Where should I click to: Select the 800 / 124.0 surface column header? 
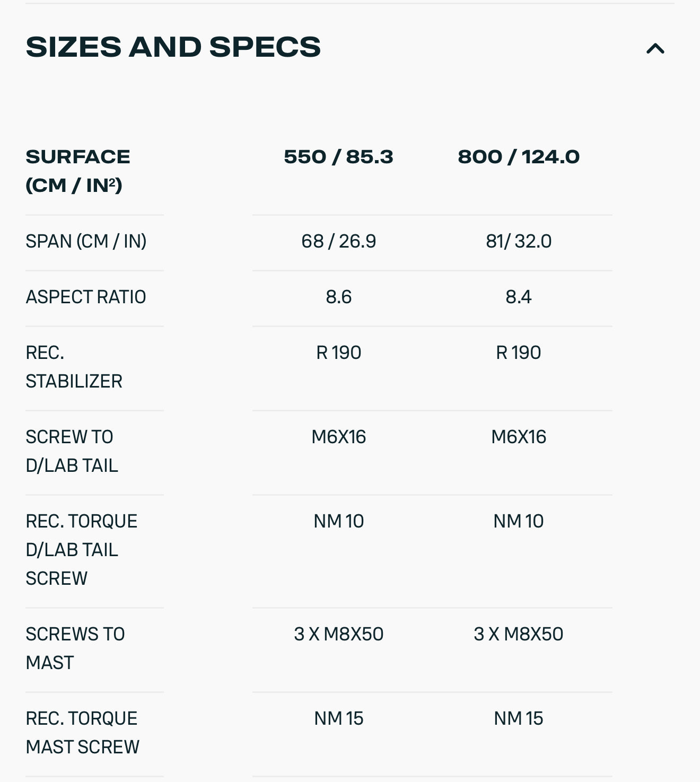(519, 157)
